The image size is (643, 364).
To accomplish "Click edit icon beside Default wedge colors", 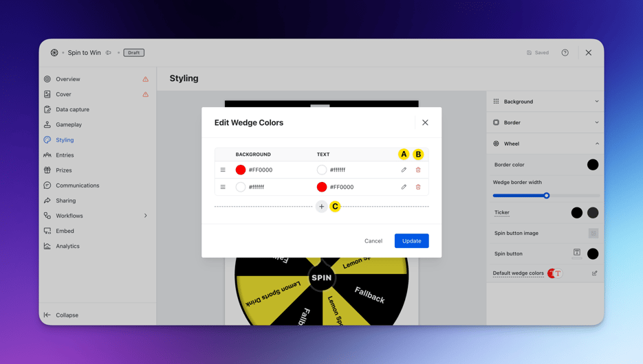I will [x=594, y=273].
